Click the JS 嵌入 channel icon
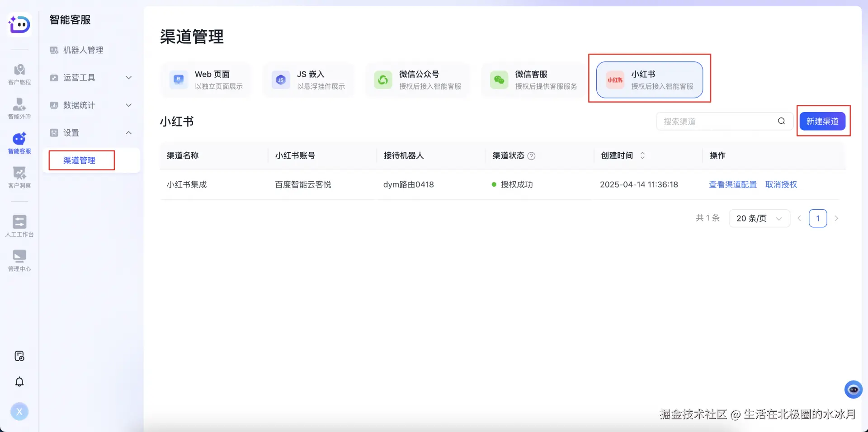868x432 pixels. tap(281, 80)
